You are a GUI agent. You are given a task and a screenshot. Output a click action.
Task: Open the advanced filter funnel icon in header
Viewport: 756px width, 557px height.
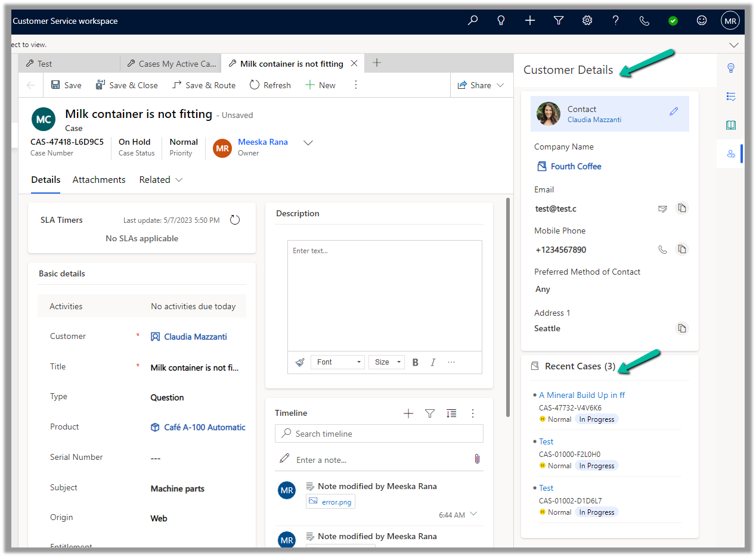pyautogui.click(x=559, y=21)
